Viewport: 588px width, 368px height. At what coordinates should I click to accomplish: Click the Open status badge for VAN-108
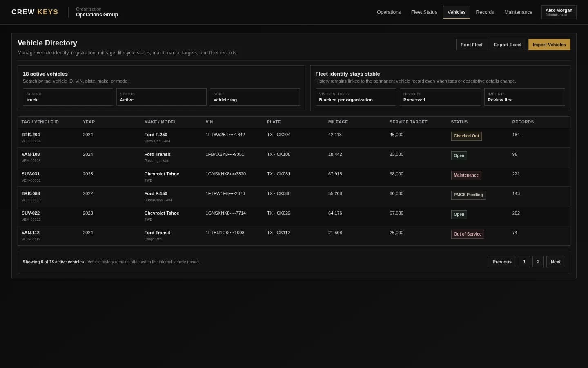(459, 156)
